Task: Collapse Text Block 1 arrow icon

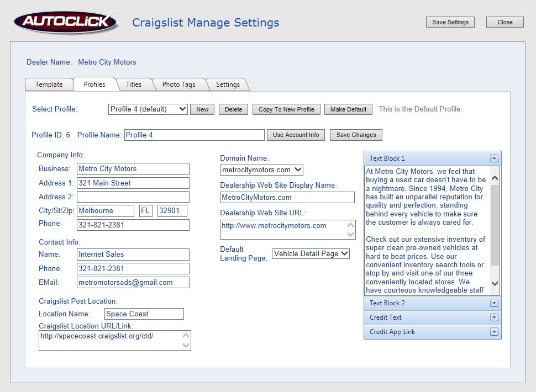Action: coord(494,158)
